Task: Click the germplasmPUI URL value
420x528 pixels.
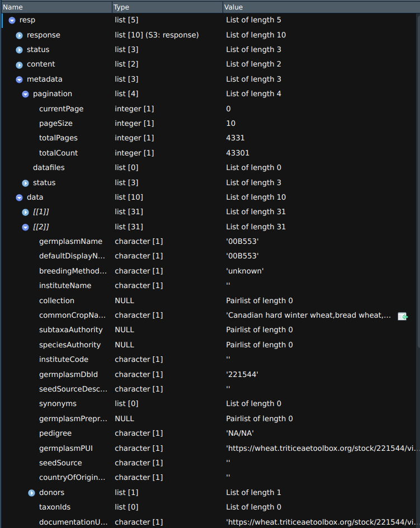Action: (x=322, y=448)
